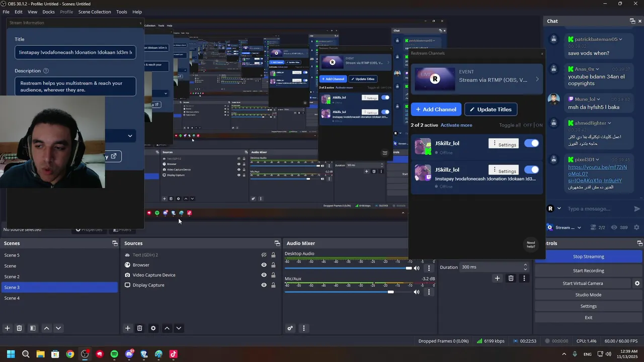The image size is (644, 362).
Task: Open the Scene Collection menu
Action: coord(95,12)
